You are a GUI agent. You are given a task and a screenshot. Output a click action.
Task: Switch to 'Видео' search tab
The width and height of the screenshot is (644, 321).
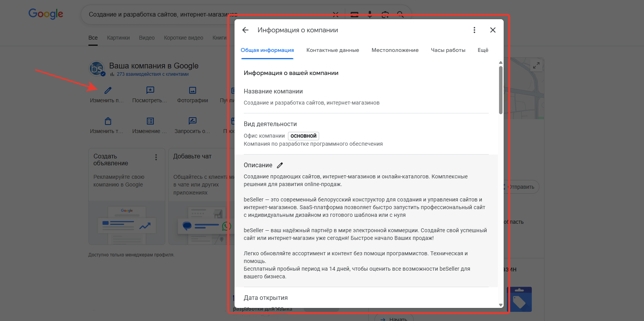(x=147, y=38)
